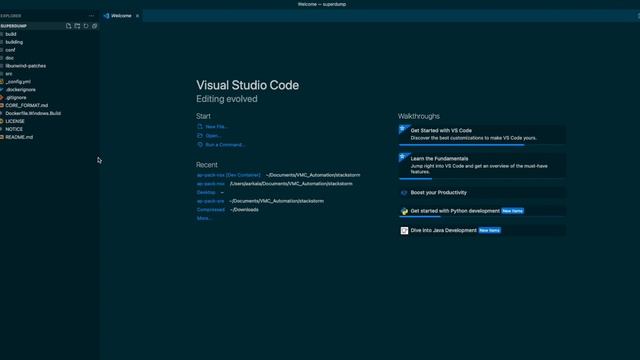This screenshot has height=360, width=640.
Task: Collapse all folders in Explorer
Action: pyautogui.click(x=95, y=26)
